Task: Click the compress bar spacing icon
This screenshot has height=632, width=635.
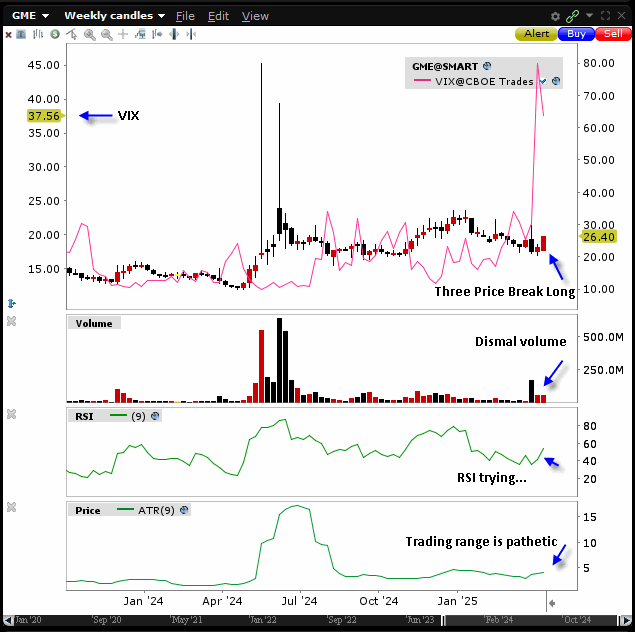Action: tap(191, 34)
